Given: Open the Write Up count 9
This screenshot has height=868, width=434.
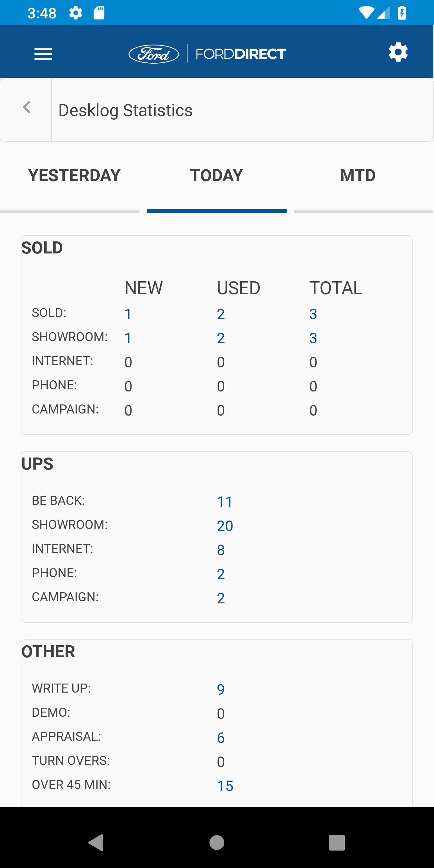Looking at the screenshot, I should [x=221, y=689].
